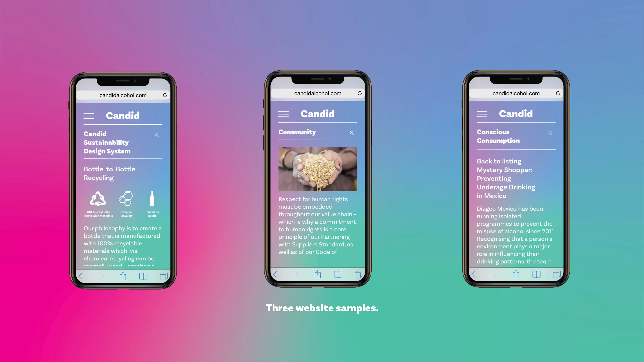Select the Community menu item
This screenshot has height=362, width=644.
(297, 132)
